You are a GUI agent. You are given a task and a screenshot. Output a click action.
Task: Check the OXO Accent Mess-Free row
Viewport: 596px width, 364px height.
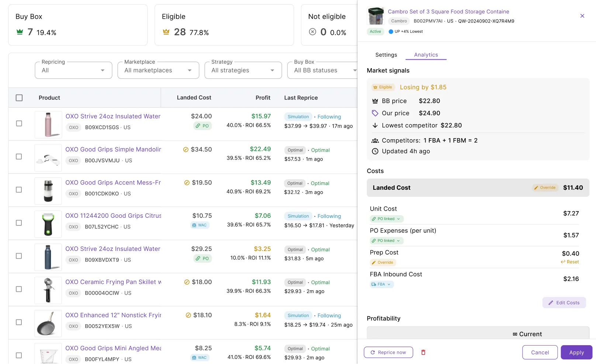[x=19, y=190]
